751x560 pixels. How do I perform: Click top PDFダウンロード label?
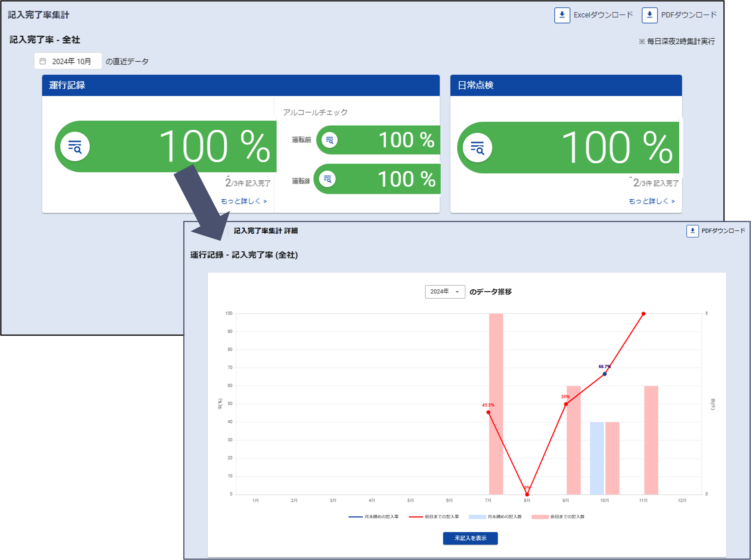click(x=689, y=15)
